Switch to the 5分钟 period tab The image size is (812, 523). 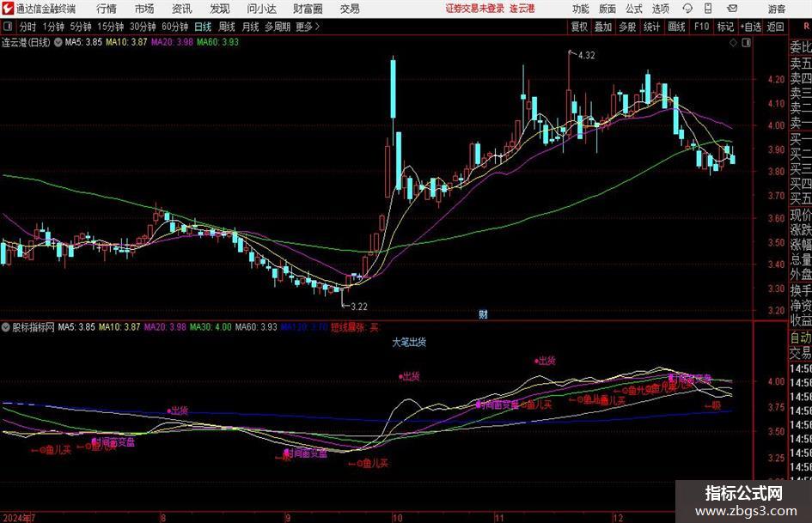pos(81,27)
